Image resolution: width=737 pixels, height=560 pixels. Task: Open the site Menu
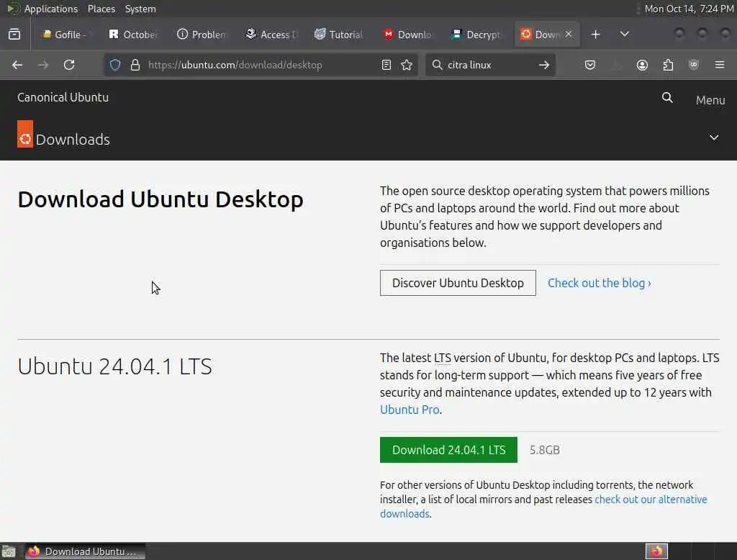710,100
